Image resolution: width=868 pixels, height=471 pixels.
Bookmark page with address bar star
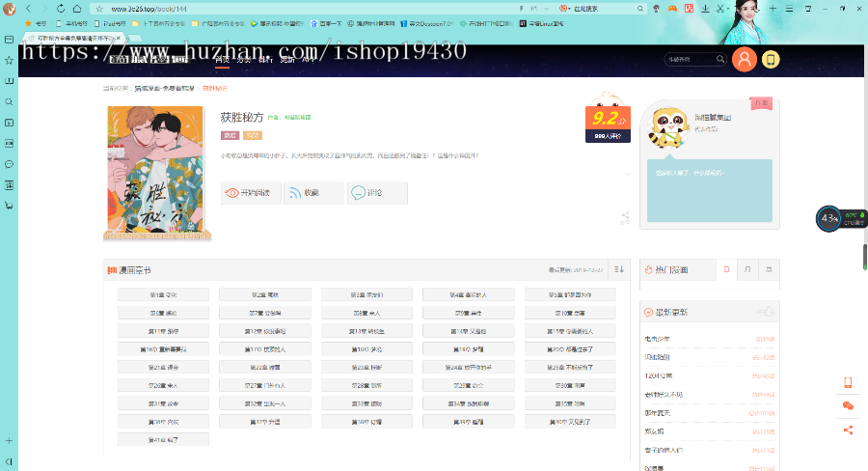(99, 9)
